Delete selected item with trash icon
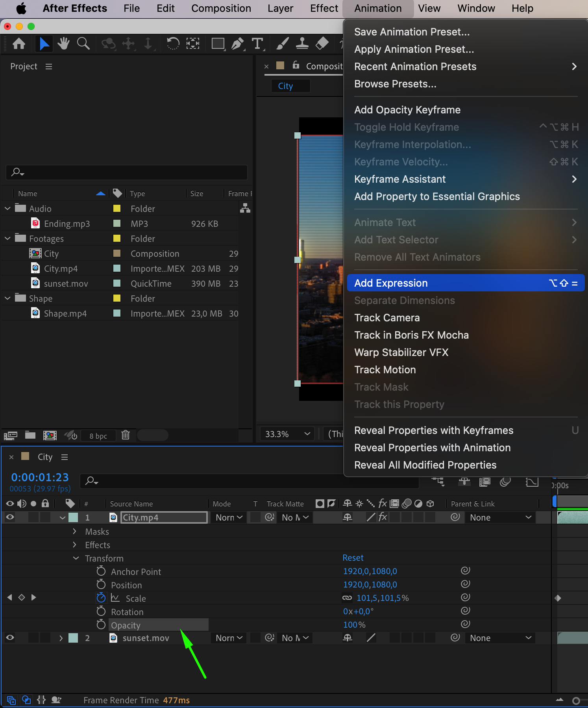 click(x=126, y=435)
